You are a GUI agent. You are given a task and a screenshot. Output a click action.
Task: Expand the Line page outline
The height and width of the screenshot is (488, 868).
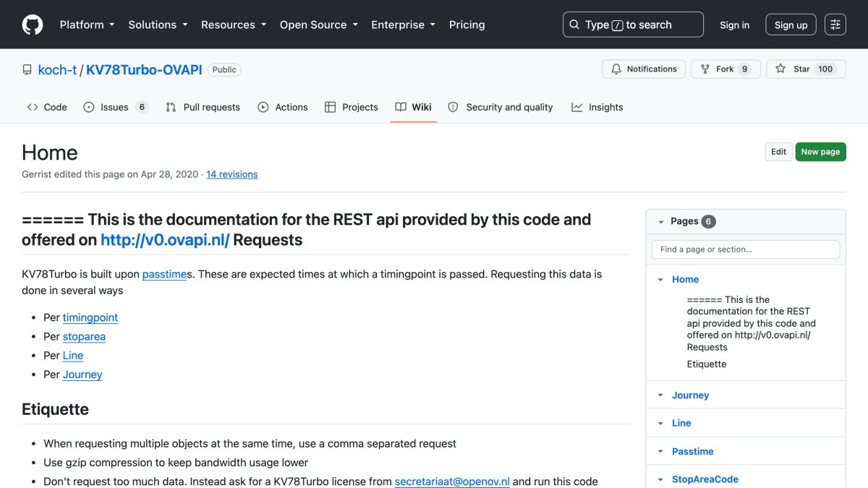[660, 424]
